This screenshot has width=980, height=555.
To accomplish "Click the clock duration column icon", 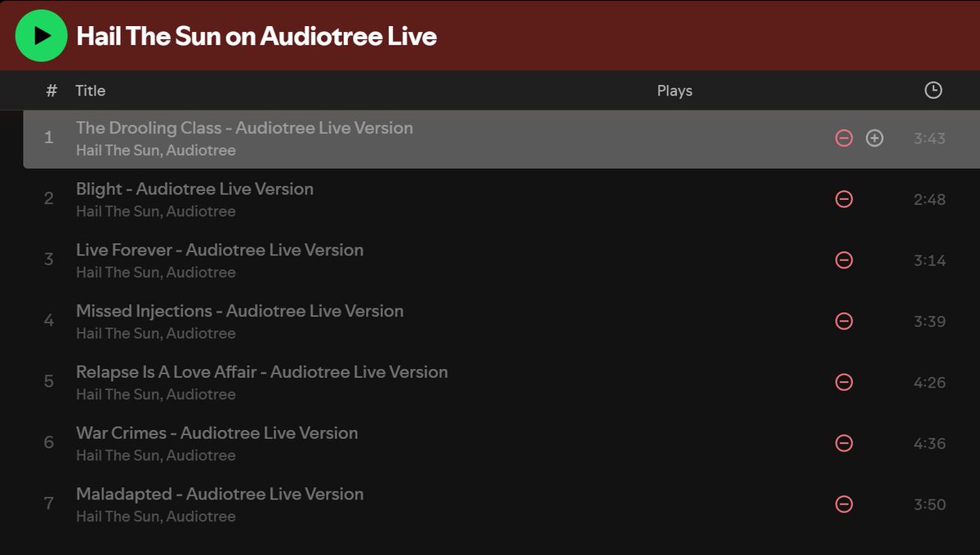I will [933, 91].
